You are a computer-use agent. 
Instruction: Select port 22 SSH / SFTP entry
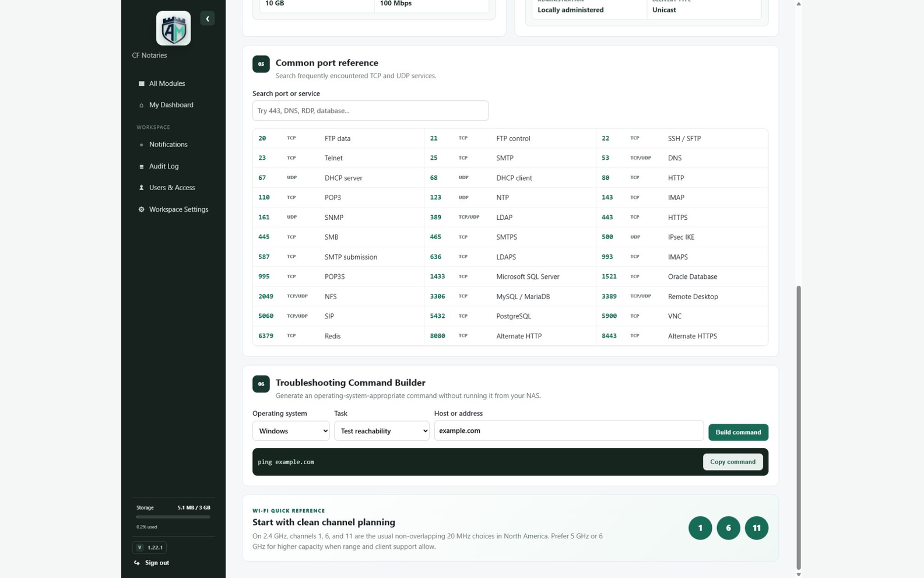point(681,138)
